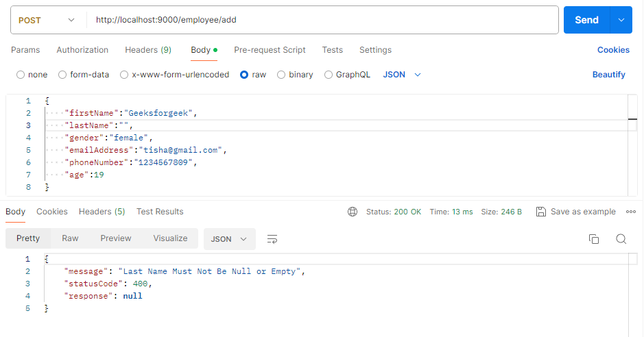Select the form-data radio button
The width and height of the screenshot is (644, 337).
pos(63,75)
